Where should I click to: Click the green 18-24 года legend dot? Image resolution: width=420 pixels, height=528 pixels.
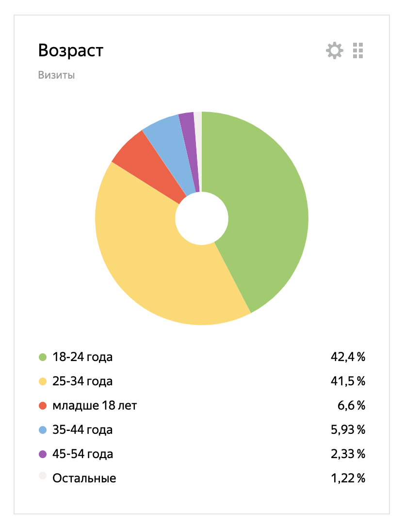(43, 358)
